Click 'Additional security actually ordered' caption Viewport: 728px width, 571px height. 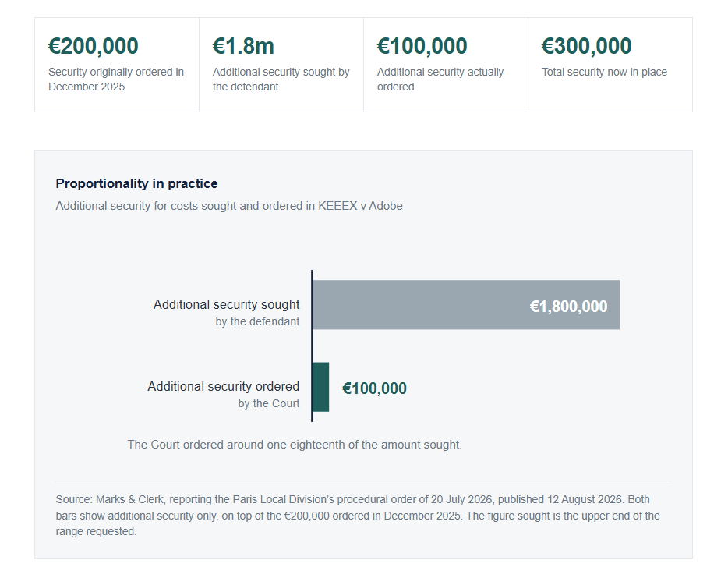pyautogui.click(x=440, y=80)
